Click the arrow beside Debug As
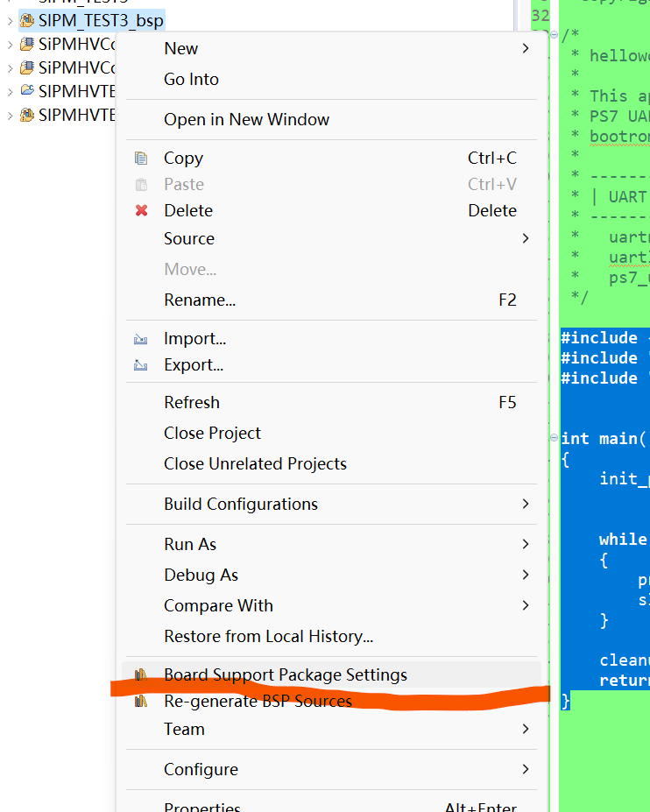This screenshot has height=812, width=650. click(x=526, y=575)
